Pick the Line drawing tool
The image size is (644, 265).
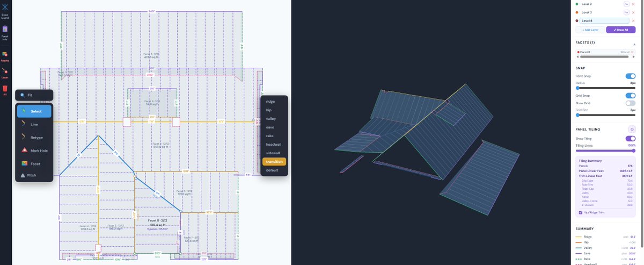[x=34, y=124]
